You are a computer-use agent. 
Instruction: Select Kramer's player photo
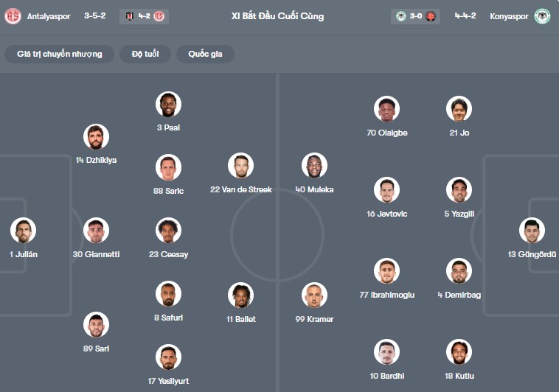click(314, 295)
